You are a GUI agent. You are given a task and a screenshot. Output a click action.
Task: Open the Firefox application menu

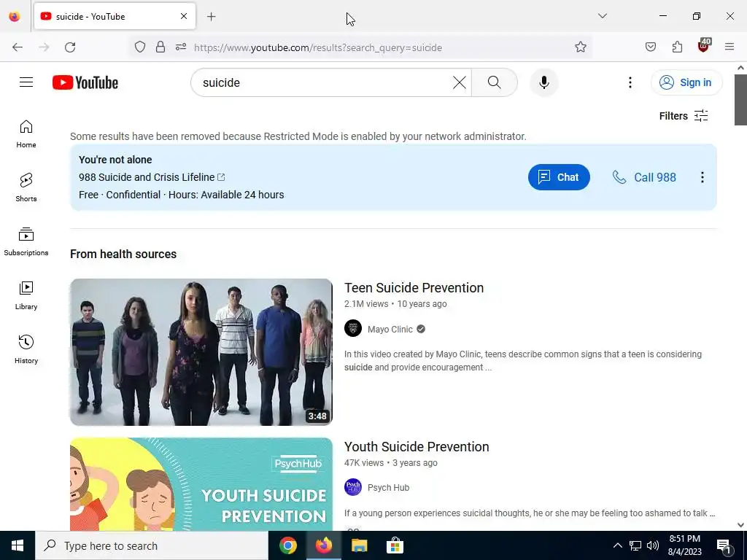click(x=729, y=47)
